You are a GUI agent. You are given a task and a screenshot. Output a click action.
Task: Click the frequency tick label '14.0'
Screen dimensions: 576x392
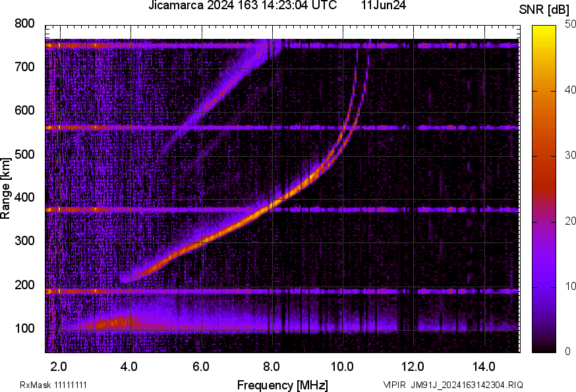484,367
